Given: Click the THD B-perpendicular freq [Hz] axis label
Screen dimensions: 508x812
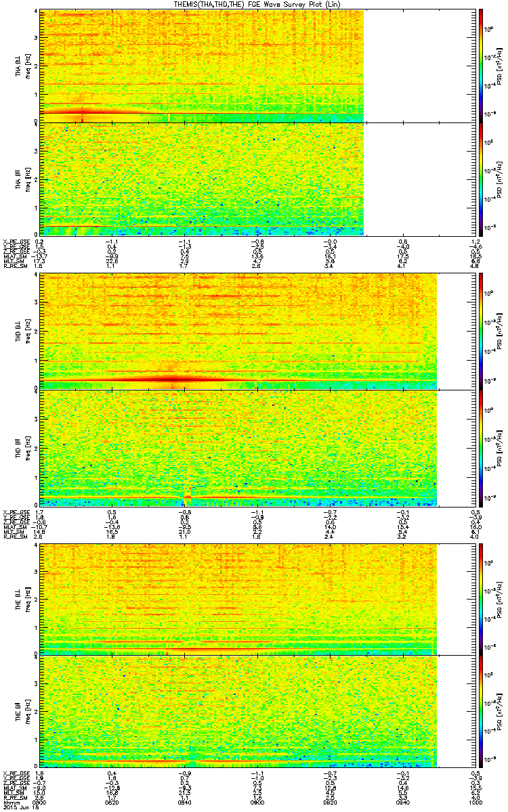Looking at the screenshot, I should tap(27, 332).
